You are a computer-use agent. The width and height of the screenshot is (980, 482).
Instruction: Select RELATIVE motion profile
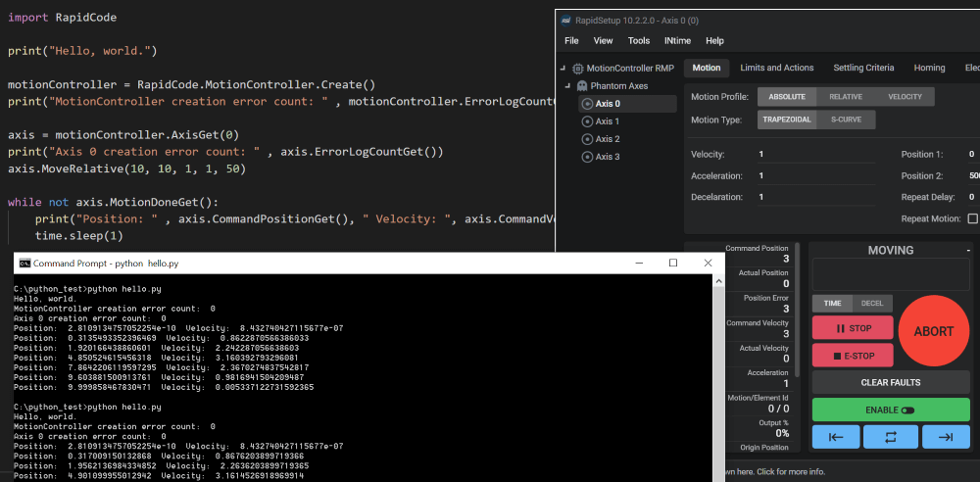click(846, 97)
